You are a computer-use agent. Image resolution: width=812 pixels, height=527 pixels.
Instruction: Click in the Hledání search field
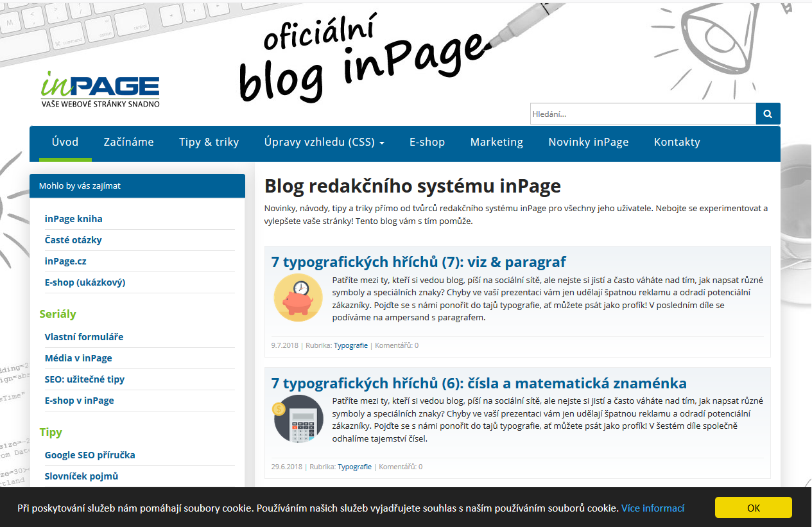642,114
